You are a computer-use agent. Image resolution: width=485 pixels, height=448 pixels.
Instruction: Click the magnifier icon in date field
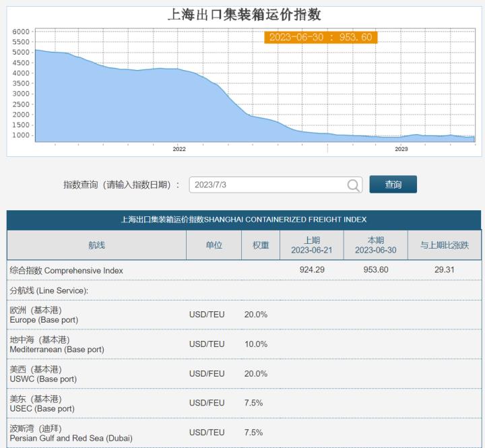tap(353, 185)
